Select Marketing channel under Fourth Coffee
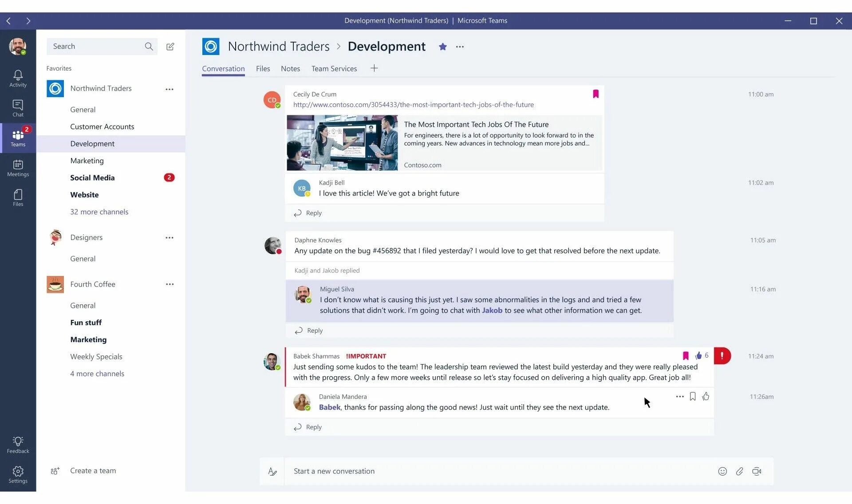852x504 pixels. click(110, 339)
